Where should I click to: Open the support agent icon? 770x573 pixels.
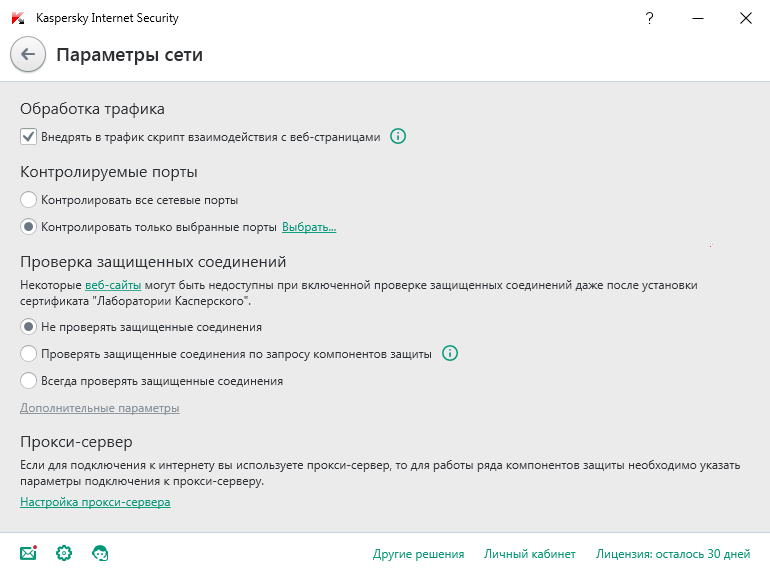pos(100,553)
